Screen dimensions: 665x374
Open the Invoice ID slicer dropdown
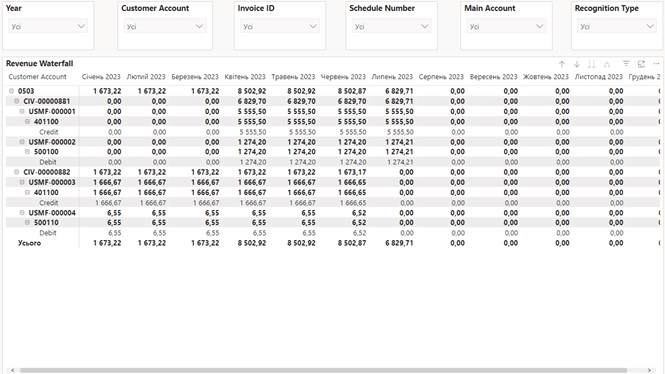point(279,26)
